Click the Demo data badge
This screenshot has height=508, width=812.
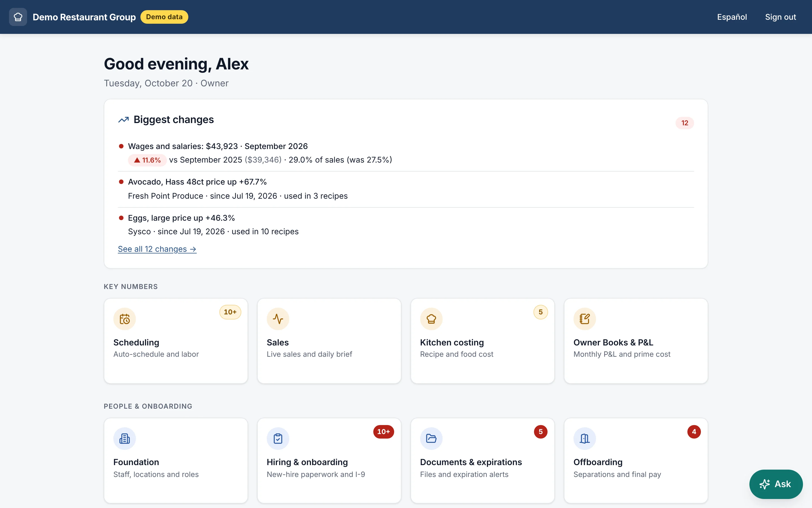pyautogui.click(x=164, y=17)
